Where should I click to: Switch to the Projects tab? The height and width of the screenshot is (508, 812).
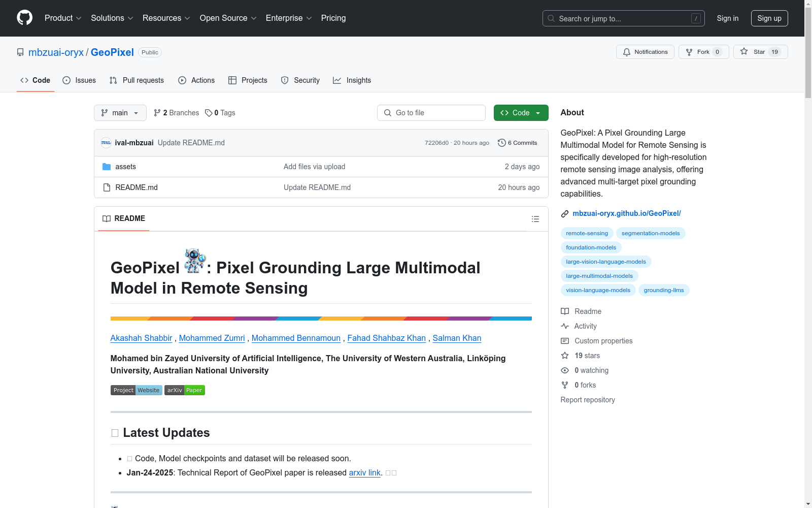coord(248,80)
